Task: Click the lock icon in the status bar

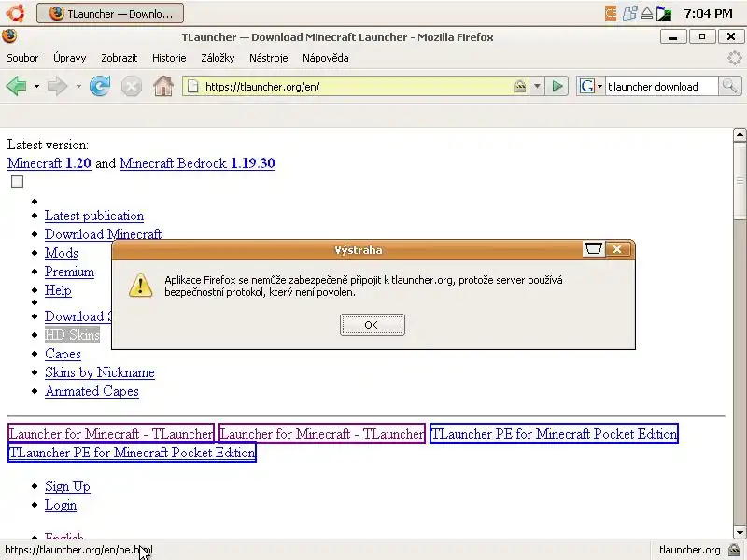Action: click(x=735, y=550)
